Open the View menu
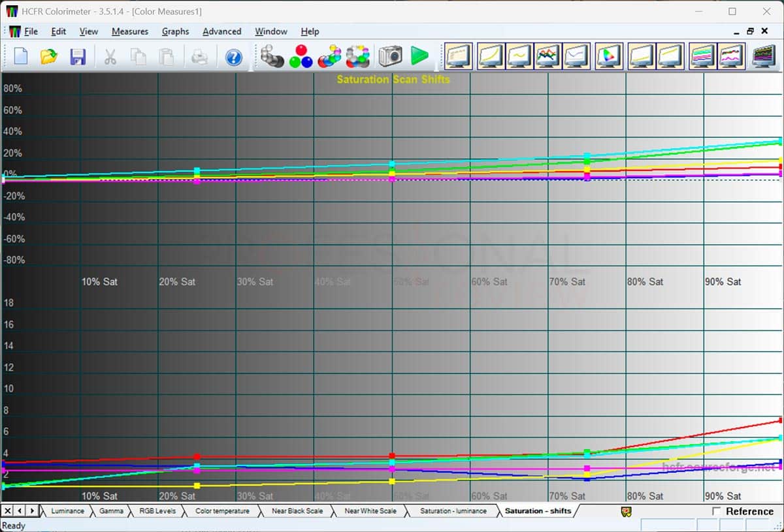Image resolution: width=784 pixels, height=532 pixels. point(89,31)
